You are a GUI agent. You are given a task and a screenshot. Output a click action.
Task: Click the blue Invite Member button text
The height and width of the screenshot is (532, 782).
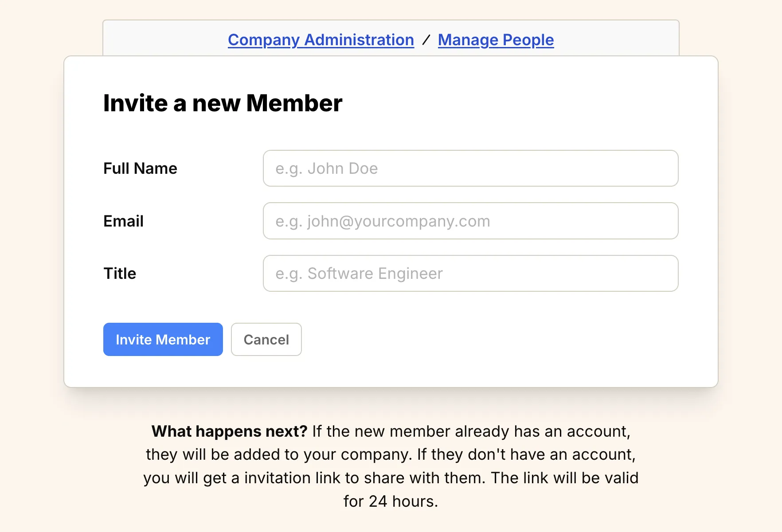click(163, 340)
